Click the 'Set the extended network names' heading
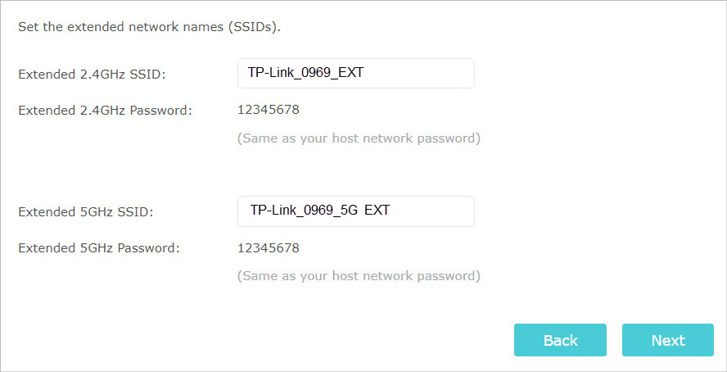Image resolution: width=727 pixels, height=372 pixels. [149, 27]
